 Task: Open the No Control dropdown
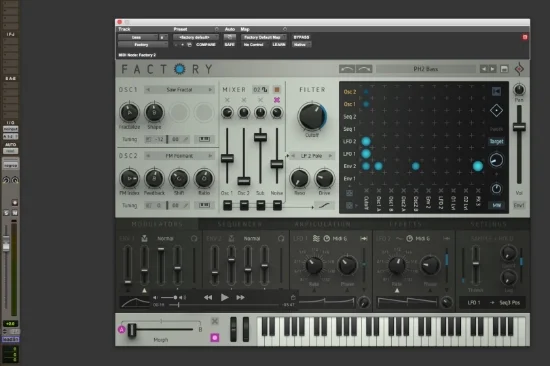(x=254, y=45)
